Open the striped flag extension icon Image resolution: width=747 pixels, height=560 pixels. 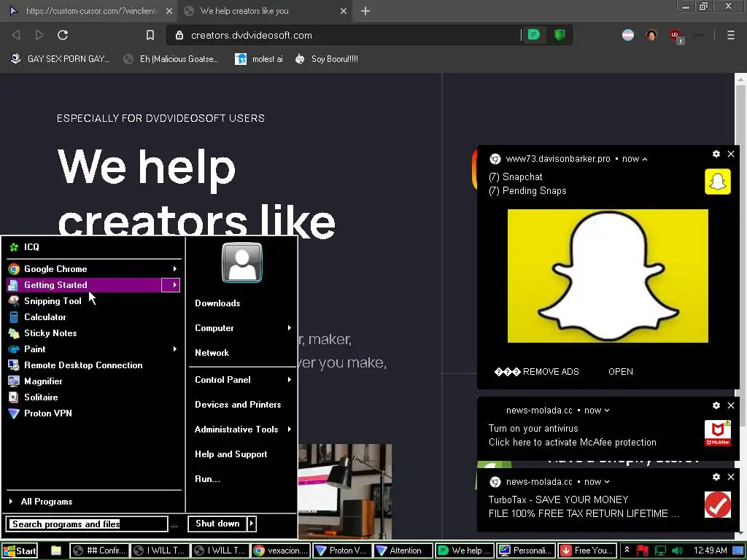pyautogui.click(x=628, y=35)
